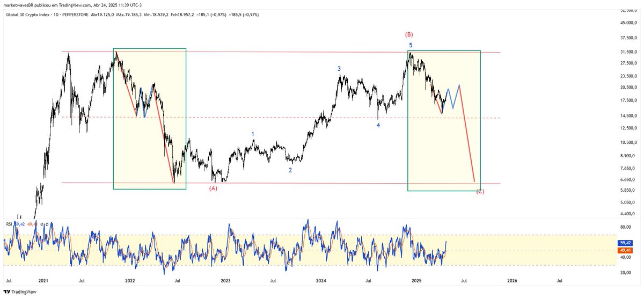Click the 4.400,0 price axis label

[x=627, y=214]
